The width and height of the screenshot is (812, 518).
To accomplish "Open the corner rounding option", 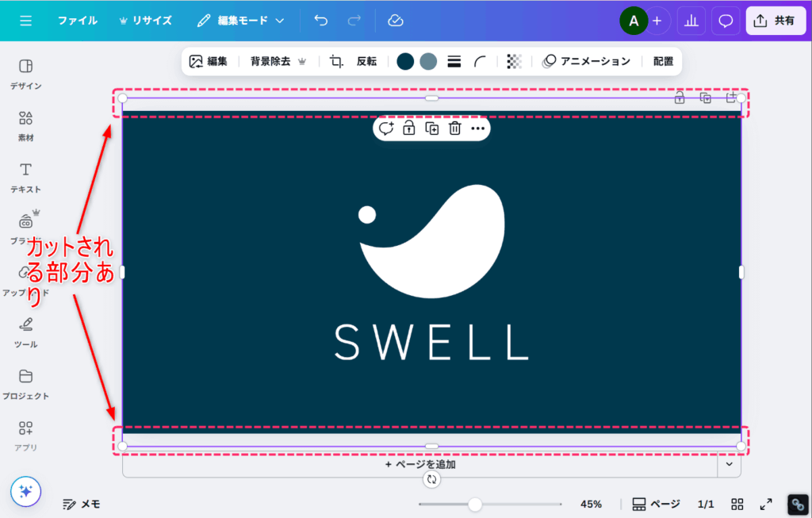I will coord(480,62).
